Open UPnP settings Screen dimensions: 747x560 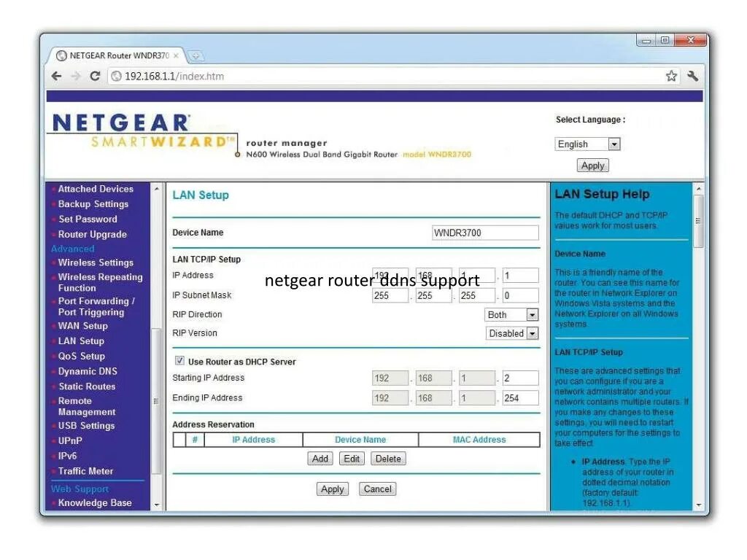[70, 441]
